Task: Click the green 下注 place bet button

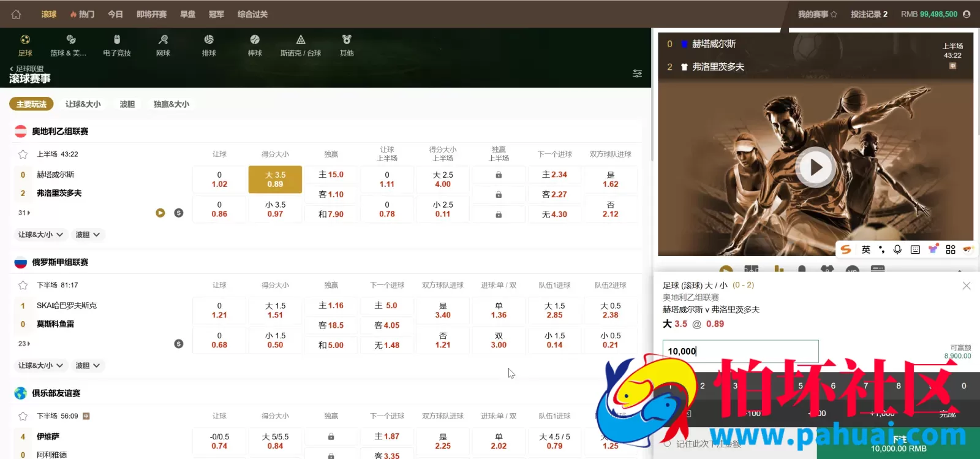Action: pyautogui.click(x=899, y=444)
